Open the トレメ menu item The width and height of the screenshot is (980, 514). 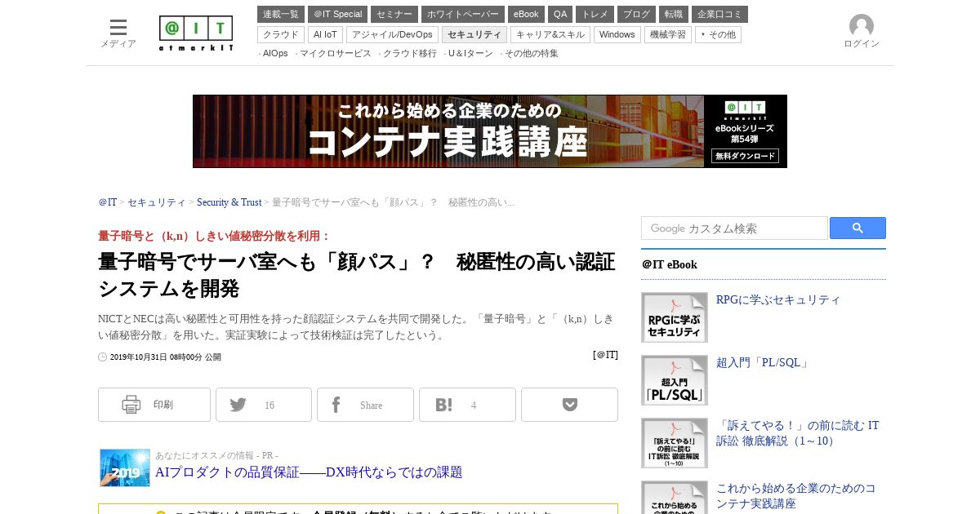click(x=595, y=14)
